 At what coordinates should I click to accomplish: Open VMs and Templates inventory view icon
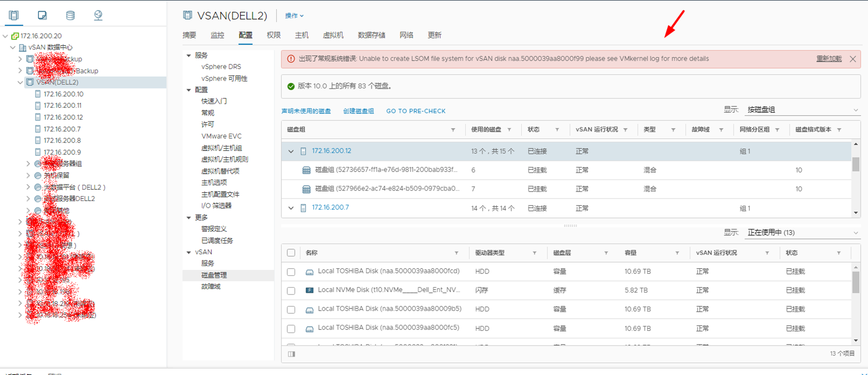point(42,15)
